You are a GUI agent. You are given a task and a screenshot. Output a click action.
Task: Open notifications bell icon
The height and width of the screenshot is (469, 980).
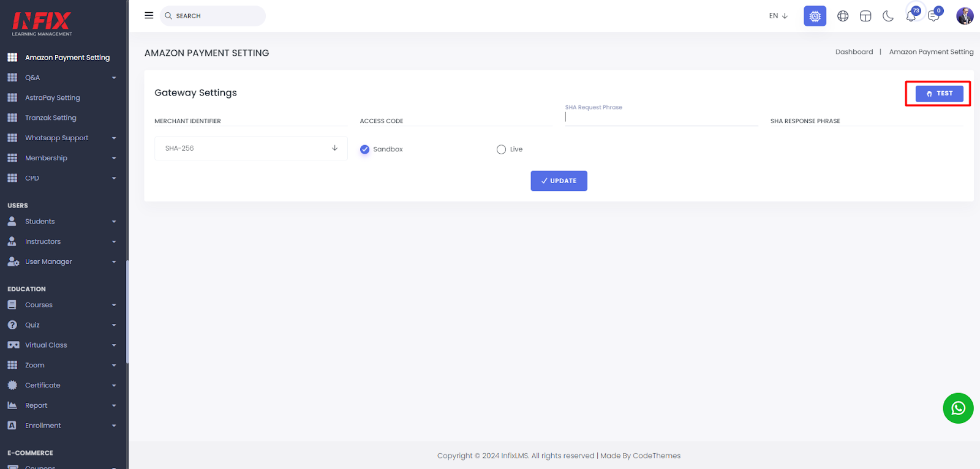point(911,15)
